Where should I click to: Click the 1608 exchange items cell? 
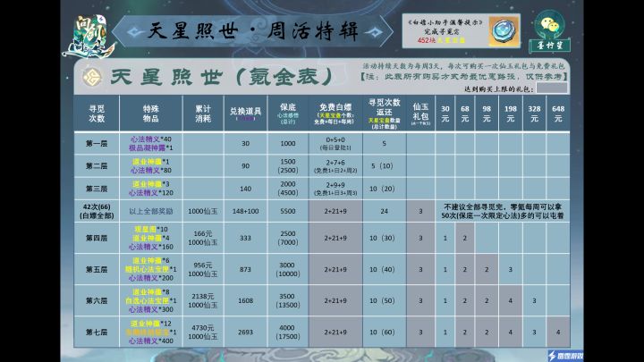pyautogui.click(x=245, y=301)
